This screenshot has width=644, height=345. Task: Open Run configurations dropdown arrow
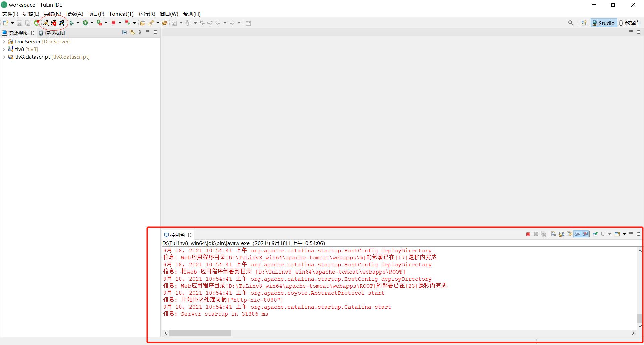click(92, 23)
